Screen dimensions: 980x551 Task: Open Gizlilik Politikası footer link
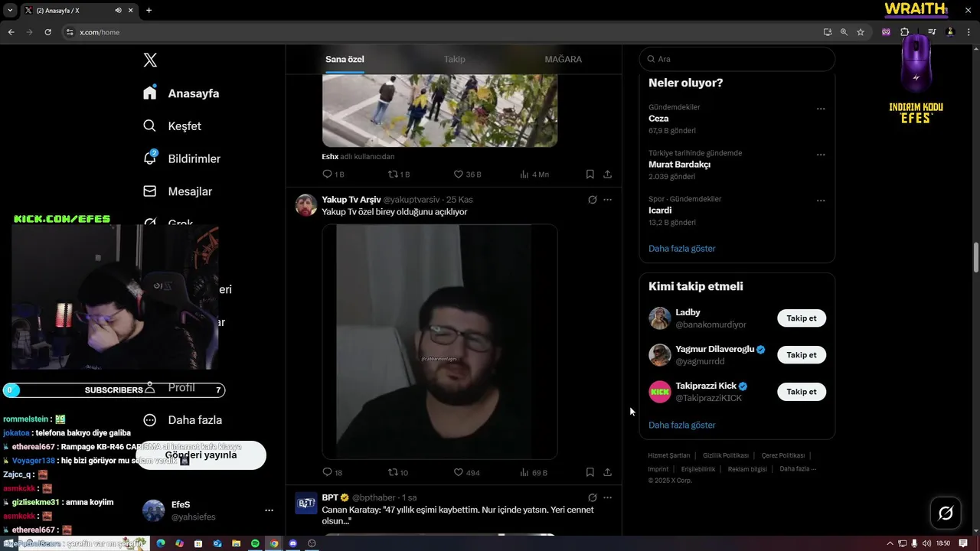click(x=726, y=455)
